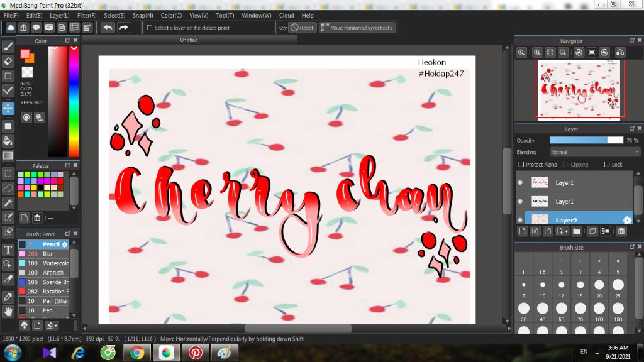Toggle visibility of second Layer1

pyautogui.click(x=520, y=202)
